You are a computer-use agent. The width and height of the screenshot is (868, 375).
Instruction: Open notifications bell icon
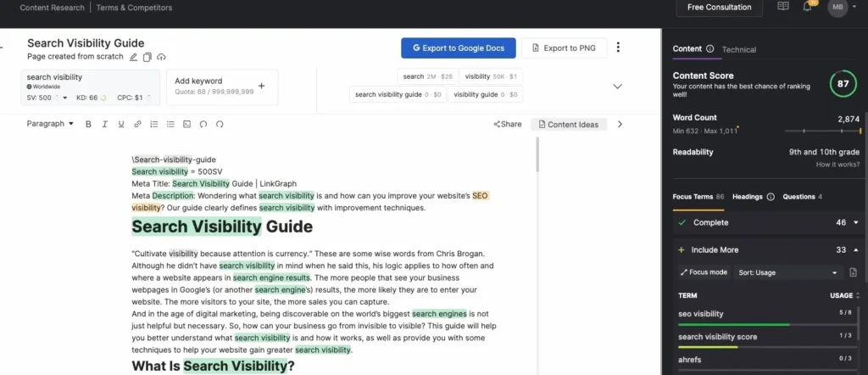807,7
